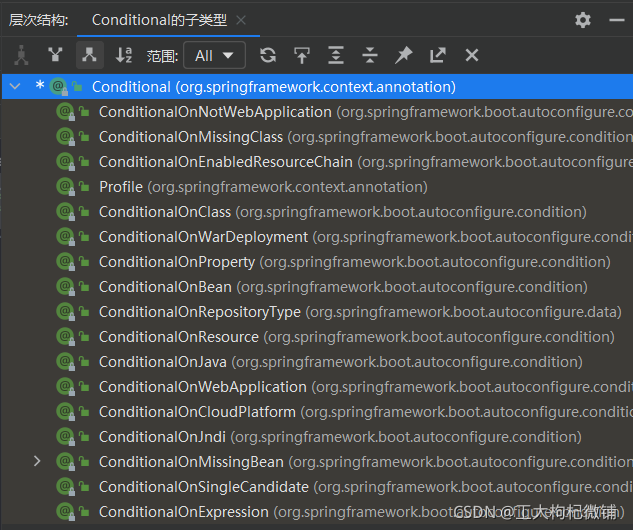Click annotation icon beside Profile
Image resolution: width=633 pixels, height=530 pixels.
tap(65, 187)
